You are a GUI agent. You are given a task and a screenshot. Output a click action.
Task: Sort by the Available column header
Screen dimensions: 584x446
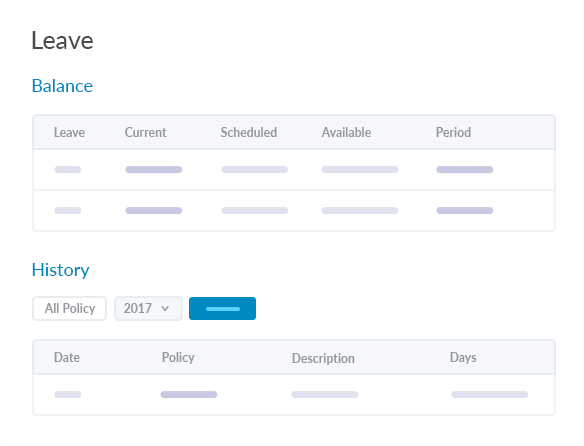346,132
